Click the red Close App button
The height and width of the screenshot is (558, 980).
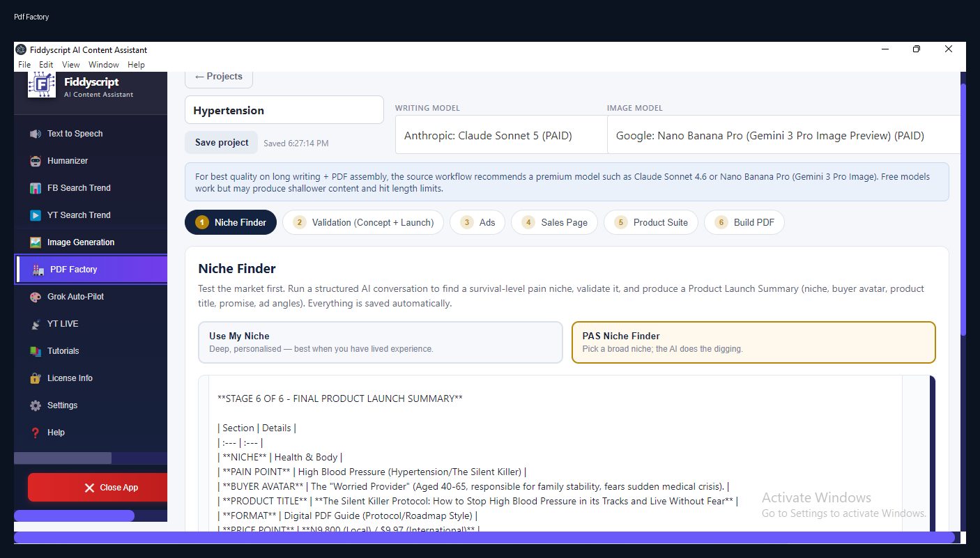(x=98, y=488)
